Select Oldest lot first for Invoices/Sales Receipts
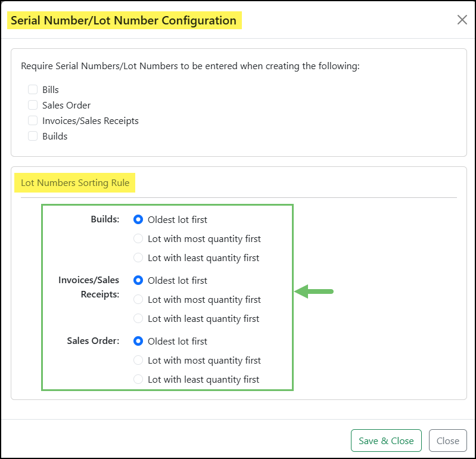Screen dimensions: 476x459 138,281
